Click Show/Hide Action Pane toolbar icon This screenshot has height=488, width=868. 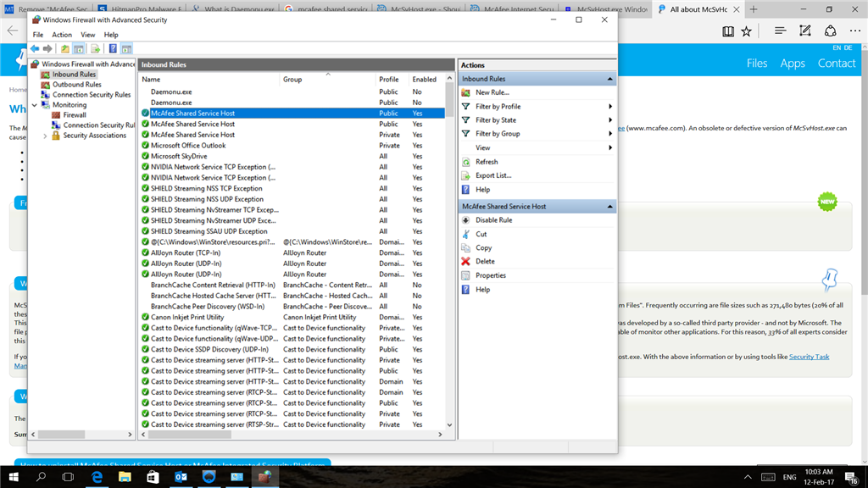pyautogui.click(x=126, y=48)
